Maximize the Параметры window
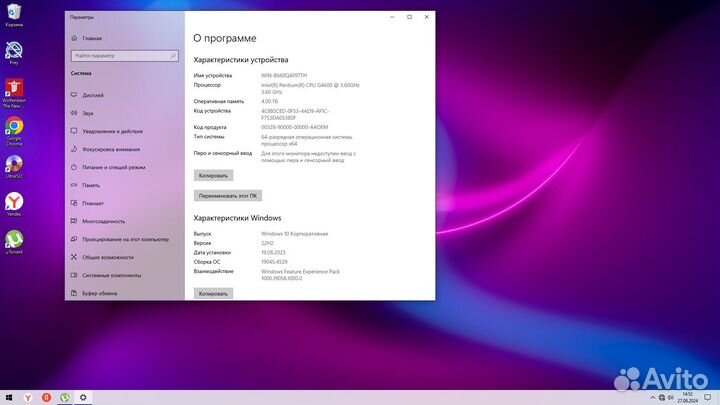Image resolution: width=720 pixels, height=405 pixels. (410, 17)
